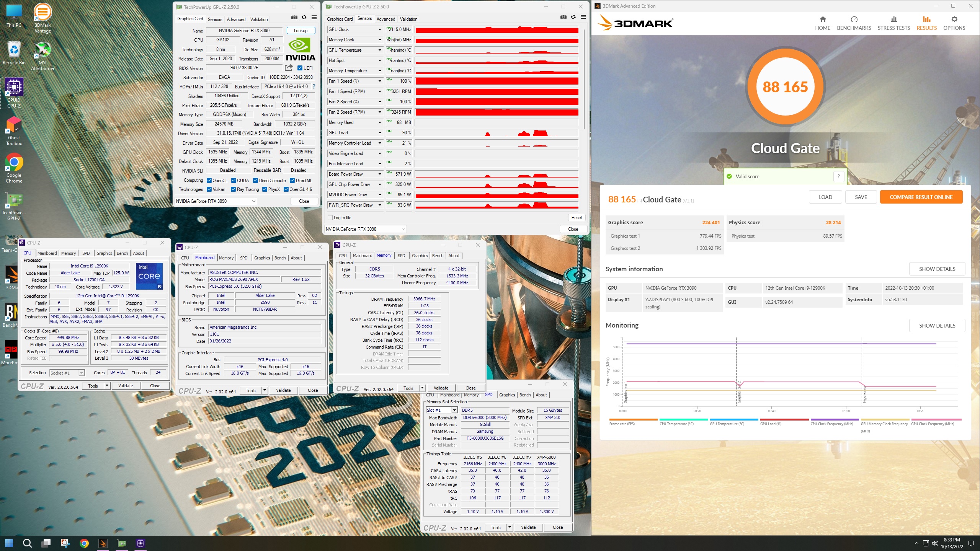Enable Log to file checkbox

[330, 218]
